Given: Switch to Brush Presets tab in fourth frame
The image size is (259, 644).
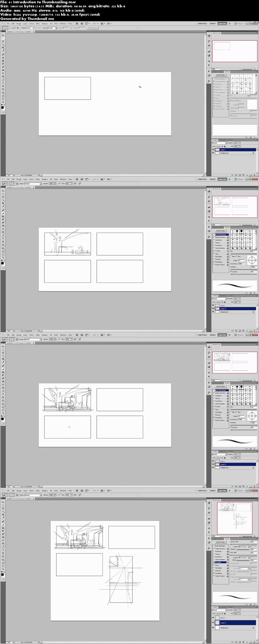Looking at the screenshot, I should tap(218, 539).
